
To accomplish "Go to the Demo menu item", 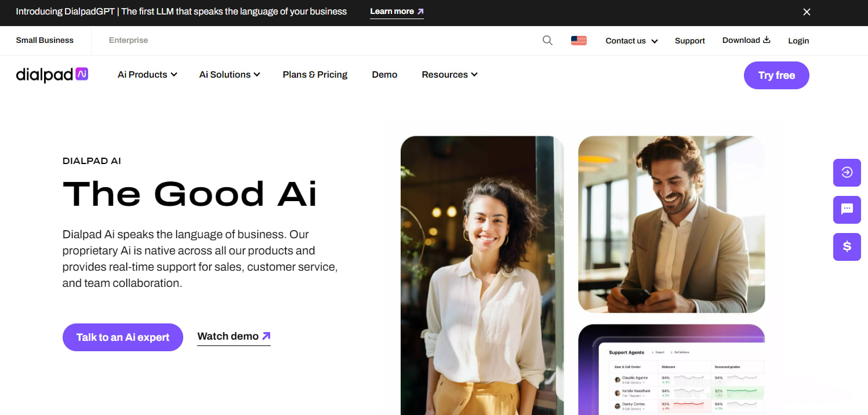I will pos(384,75).
